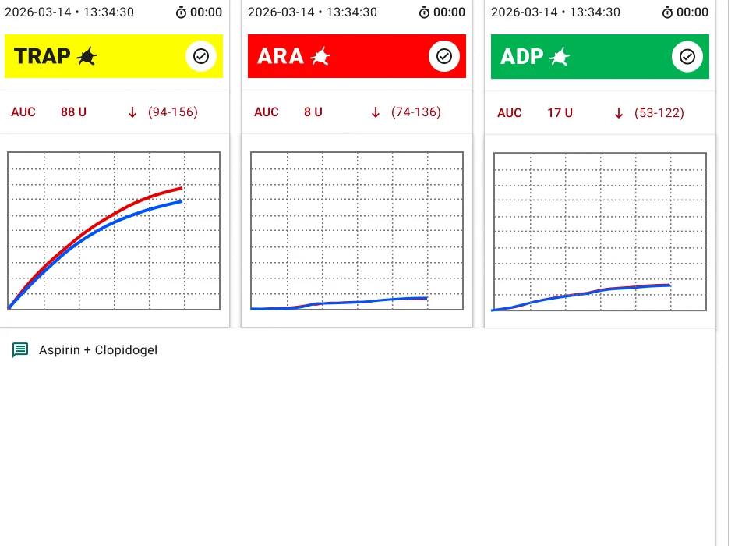
Task: Open the ARA aggregation curve chart
Action: [x=357, y=231]
